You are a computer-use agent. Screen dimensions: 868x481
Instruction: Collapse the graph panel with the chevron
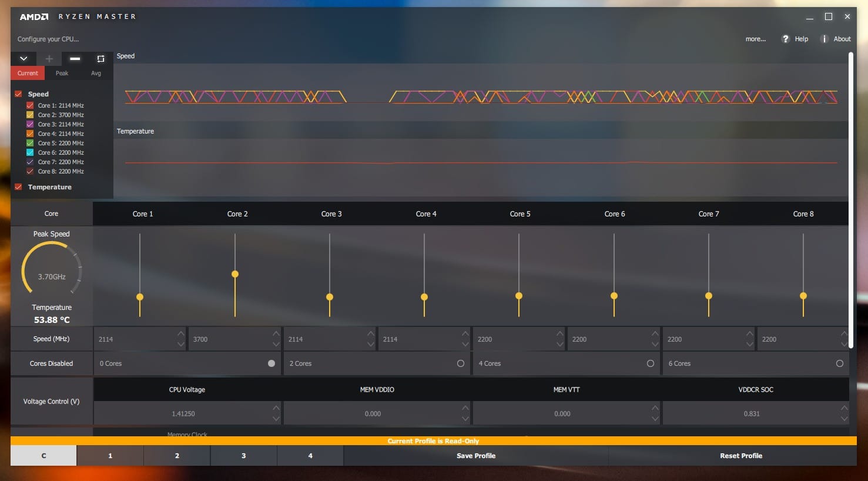[24, 59]
